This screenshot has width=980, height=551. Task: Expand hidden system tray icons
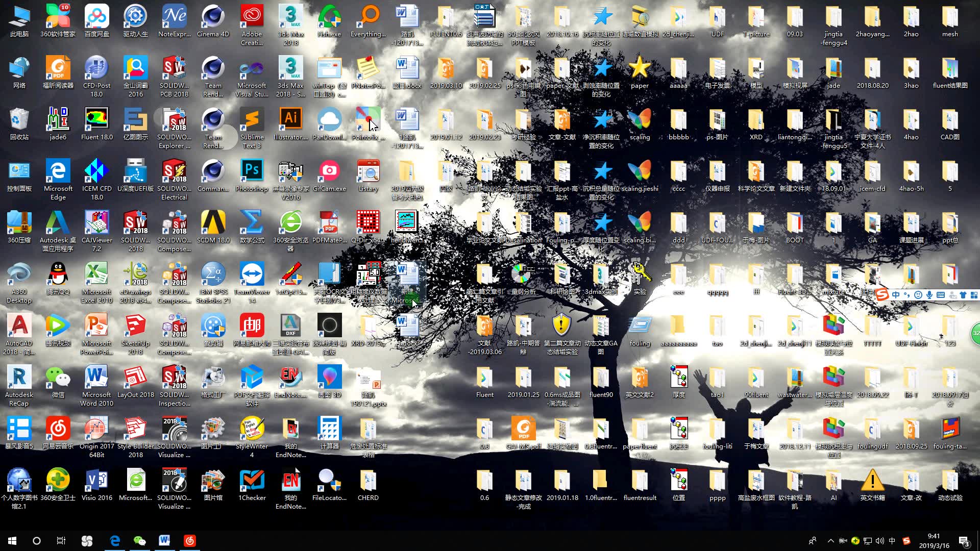[831, 541]
